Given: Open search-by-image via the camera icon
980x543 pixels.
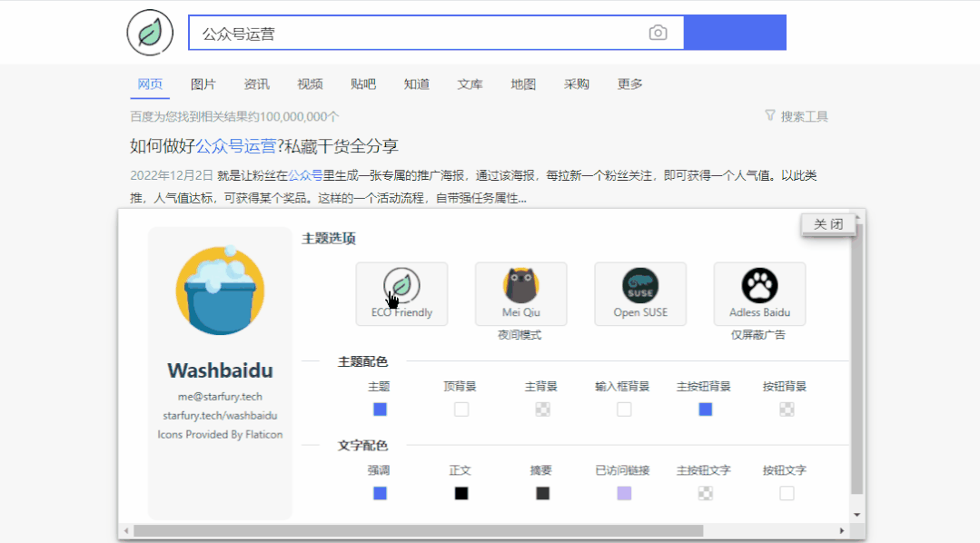Looking at the screenshot, I should click(658, 32).
